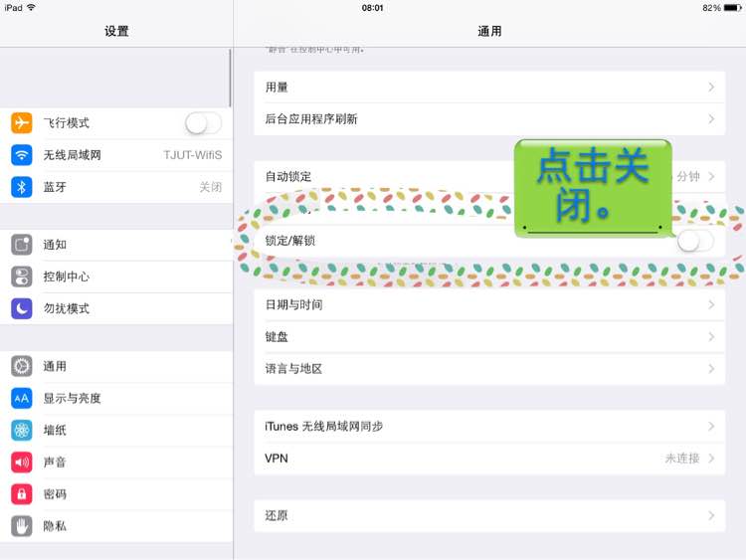This screenshot has width=746, height=560.
Task: Tap the 日期与时间 label
Action: 293,304
